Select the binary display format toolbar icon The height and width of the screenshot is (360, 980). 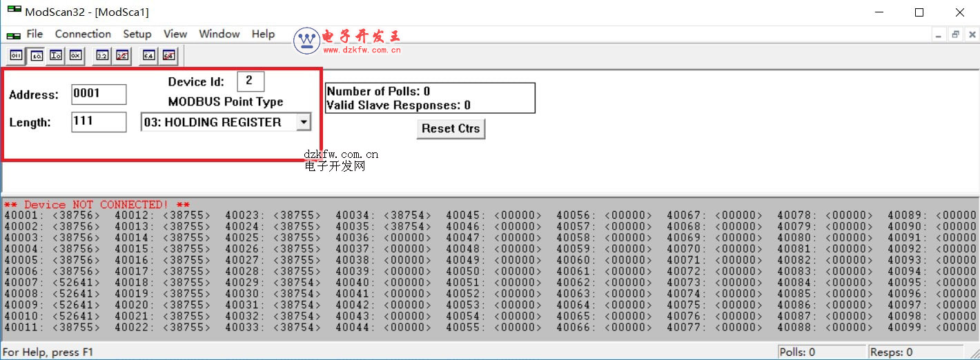pyautogui.click(x=16, y=55)
